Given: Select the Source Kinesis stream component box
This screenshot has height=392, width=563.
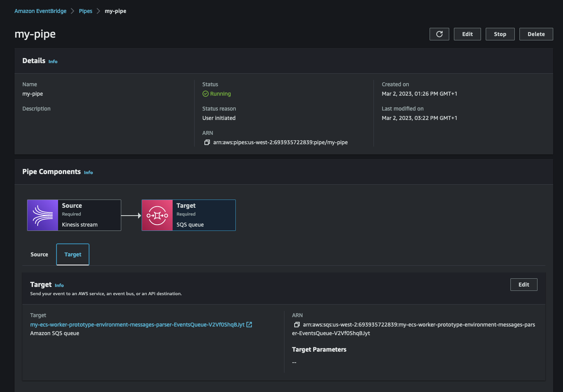Looking at the screenshot, I should pyautogui.click(x=74, y=215).
